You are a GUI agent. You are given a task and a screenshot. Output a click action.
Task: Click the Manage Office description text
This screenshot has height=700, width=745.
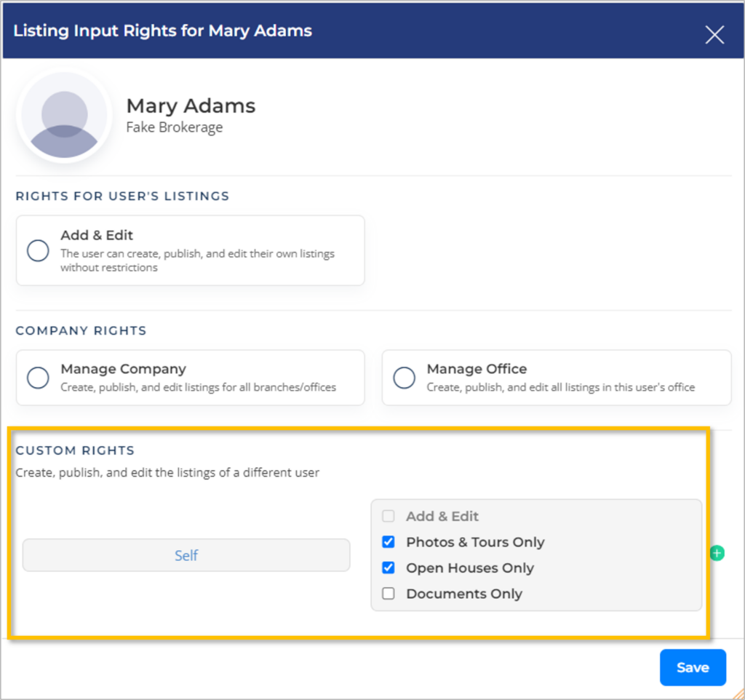click(560, 387)
